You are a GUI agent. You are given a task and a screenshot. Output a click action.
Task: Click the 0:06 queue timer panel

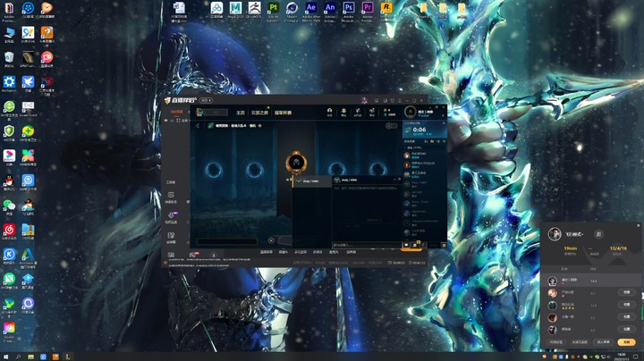pyautogui.click(x=425, y=130)
